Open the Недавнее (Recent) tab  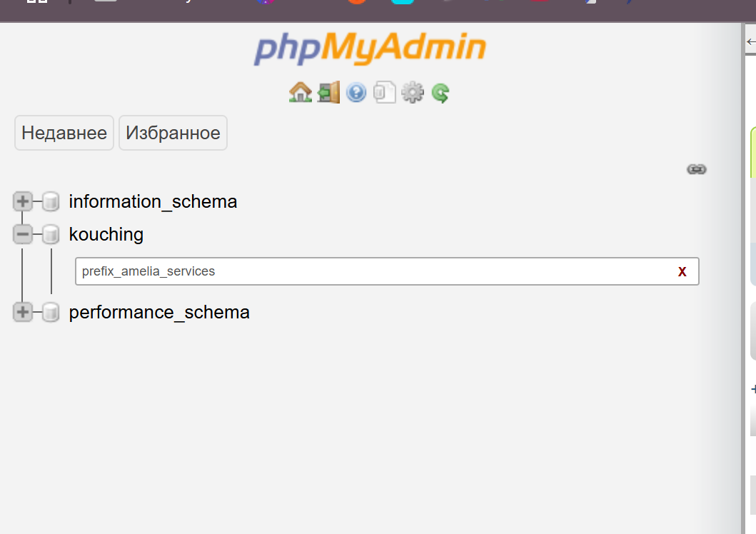(64, 133)
